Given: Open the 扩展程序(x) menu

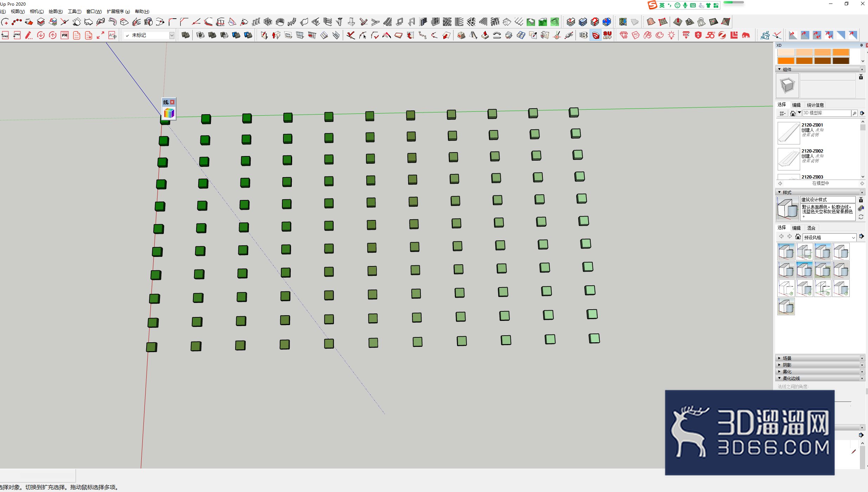Looking at the screenshot, I should coord(118,12).
